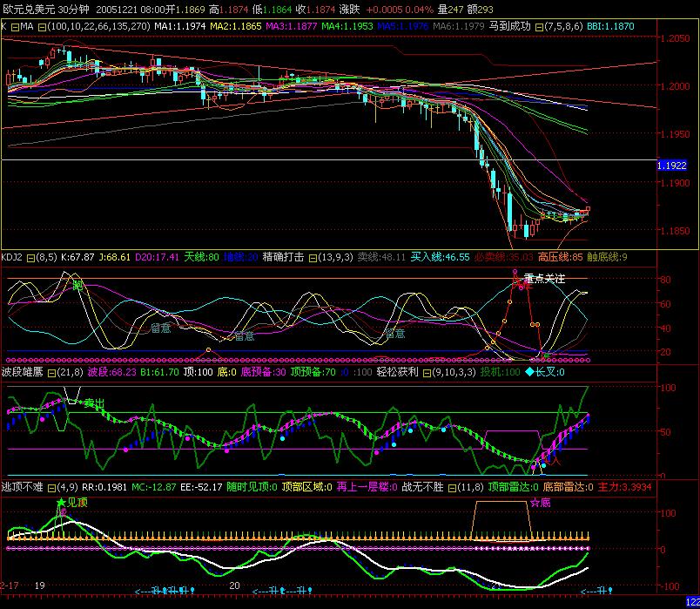Select the 欧元兑美元 30分钟 title
This screenshot has width=700, height=609.
coord(46,10)
